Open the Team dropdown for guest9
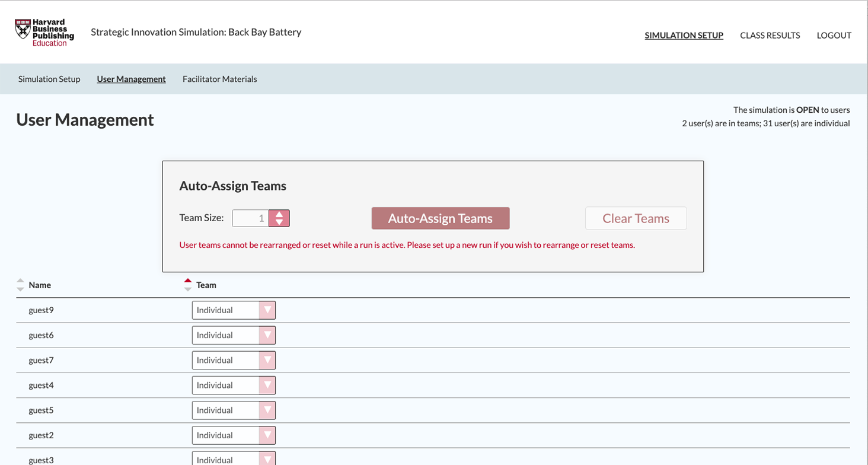 pos(234,310)
